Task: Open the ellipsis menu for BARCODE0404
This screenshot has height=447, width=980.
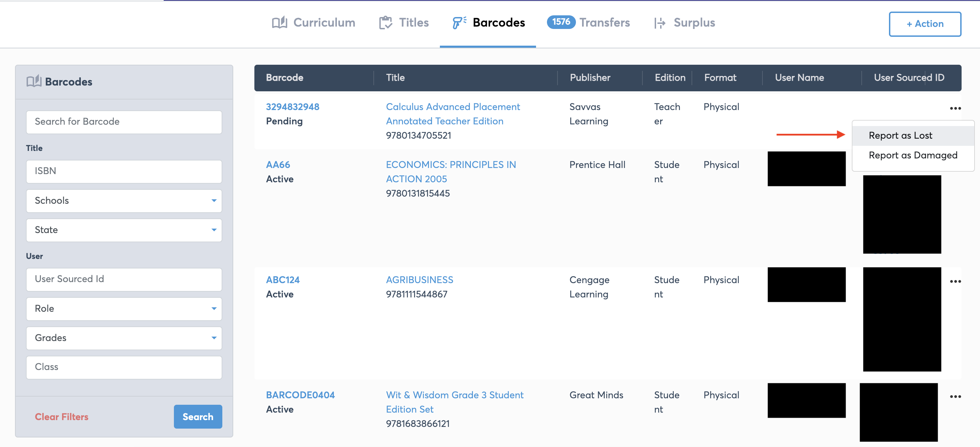Action: tap(955, 397)
